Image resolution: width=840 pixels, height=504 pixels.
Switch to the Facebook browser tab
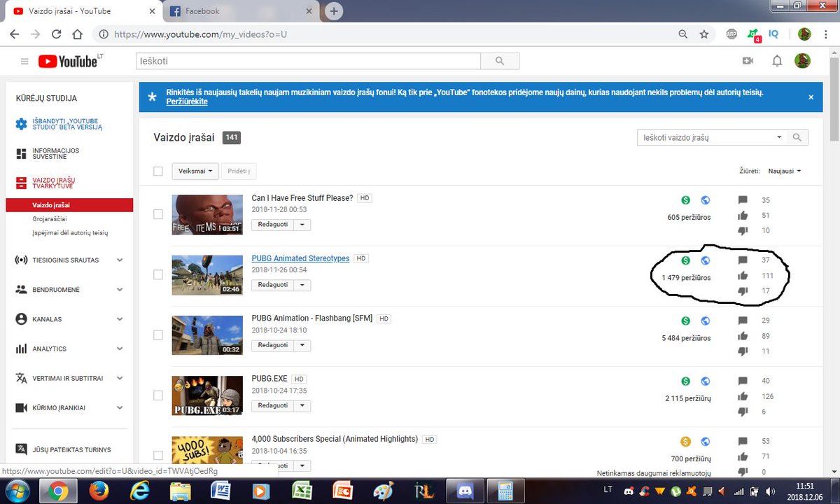coord(243,11)
